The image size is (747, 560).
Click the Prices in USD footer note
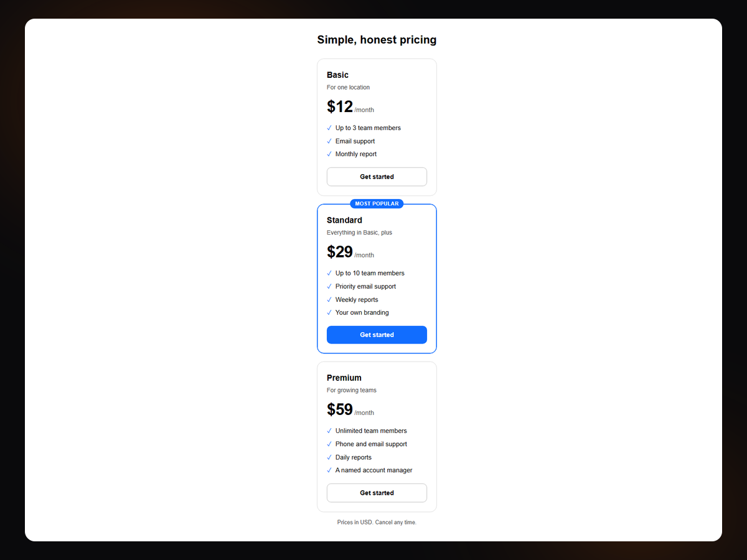377,523
